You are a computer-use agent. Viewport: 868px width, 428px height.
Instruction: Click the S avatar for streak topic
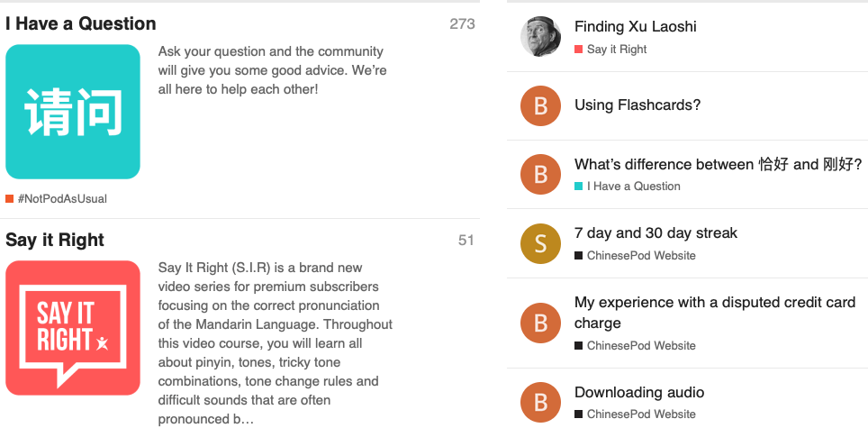click(x=540, y=243)
